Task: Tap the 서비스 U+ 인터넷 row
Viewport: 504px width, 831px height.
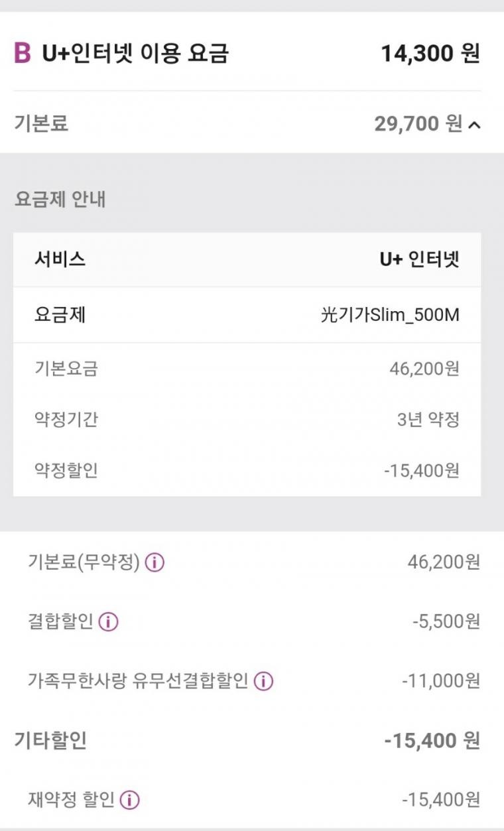Action: [247, 259]
